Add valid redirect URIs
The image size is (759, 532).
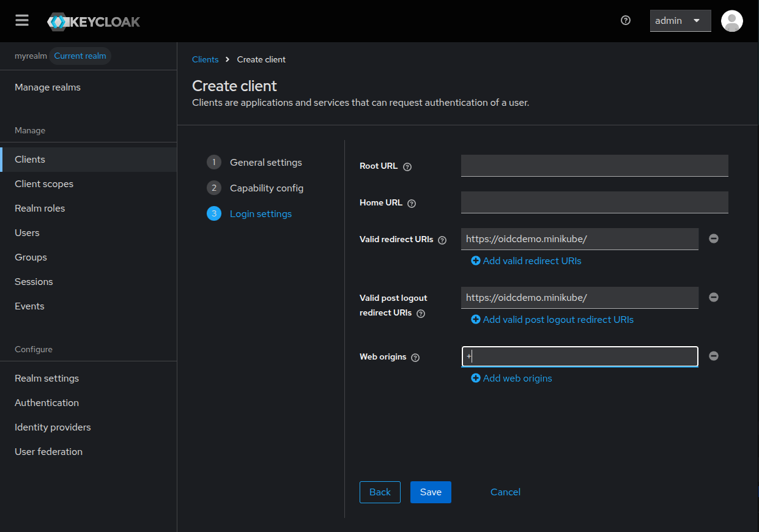[526, 261]
